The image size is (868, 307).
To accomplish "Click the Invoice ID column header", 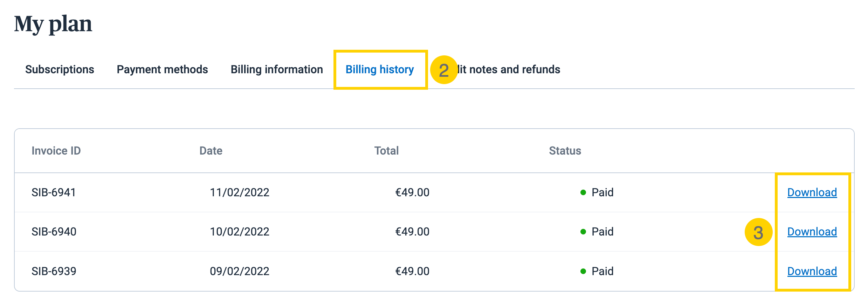I will tap(56, 151).
